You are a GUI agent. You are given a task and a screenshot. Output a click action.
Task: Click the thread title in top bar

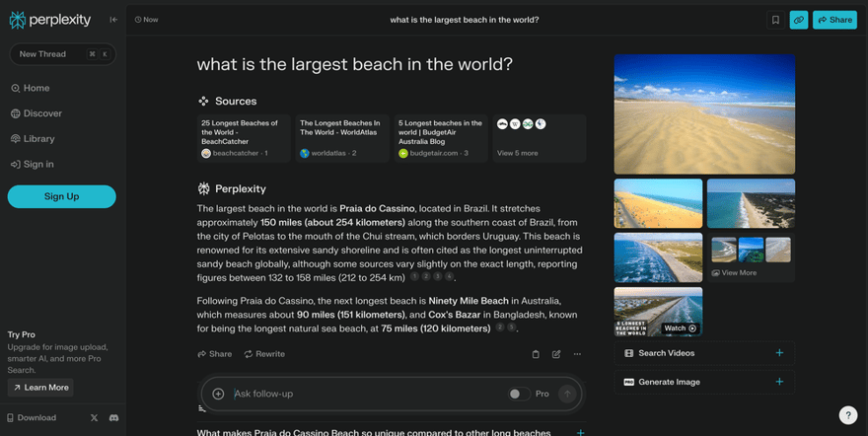click(x=465, y=20)
